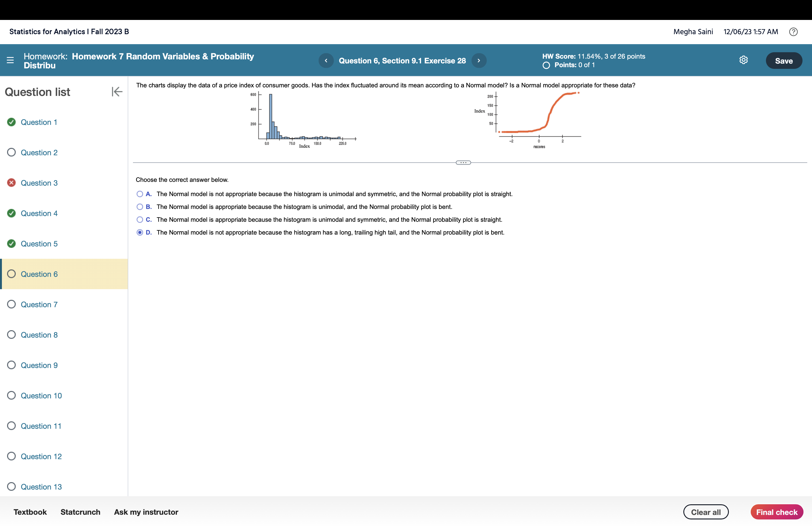Click the Points status circle in header
This screenshot has height=528, width=812.
coord(546,65)
